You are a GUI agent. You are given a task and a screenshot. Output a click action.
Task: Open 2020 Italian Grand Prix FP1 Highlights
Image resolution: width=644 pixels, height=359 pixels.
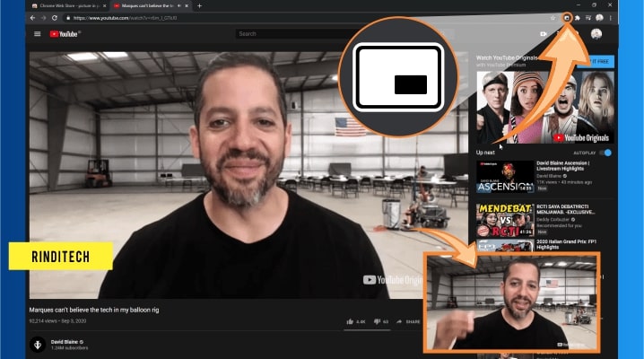coord(566,244)
